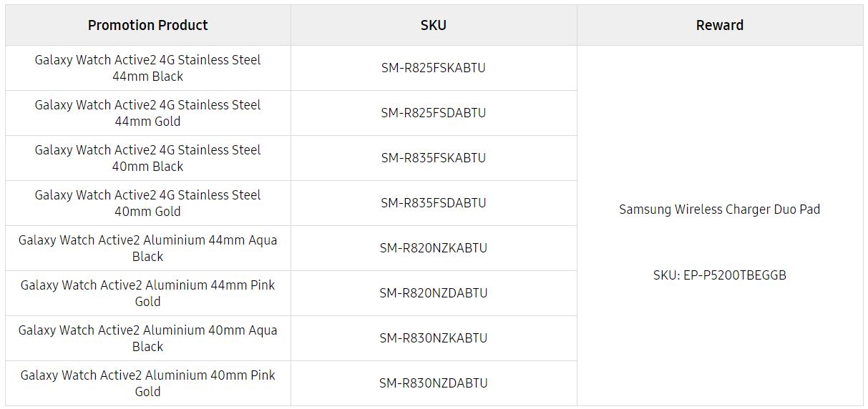
Task: Click SKU SM-R830NZKABTU
Action: (433, 338)
